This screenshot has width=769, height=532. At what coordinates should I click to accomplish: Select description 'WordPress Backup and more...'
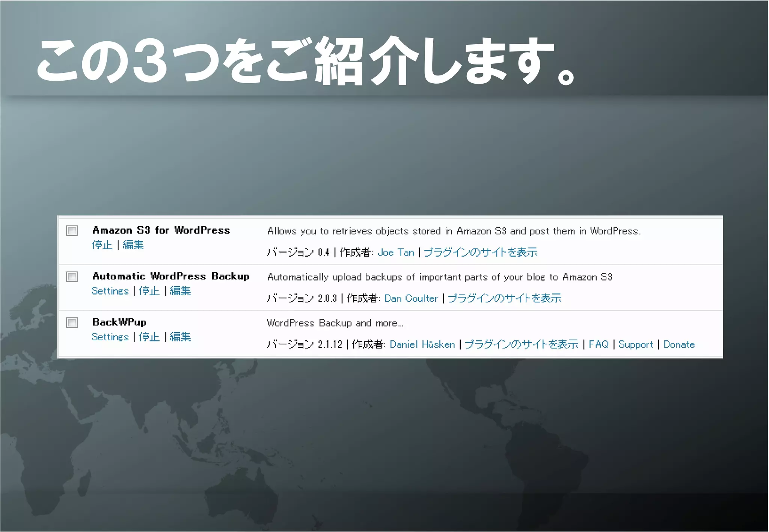pos(335,323)
